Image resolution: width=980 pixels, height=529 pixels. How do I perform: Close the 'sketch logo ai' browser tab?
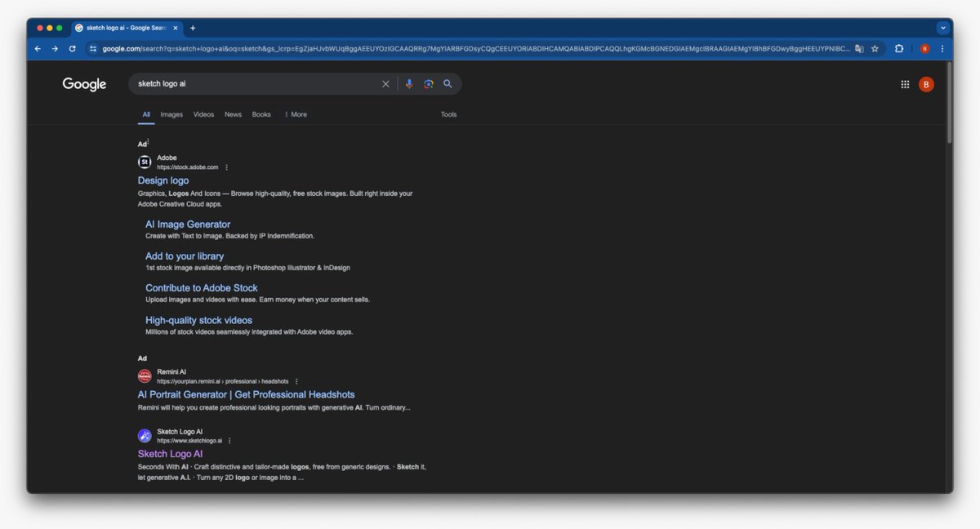(176, 28)
